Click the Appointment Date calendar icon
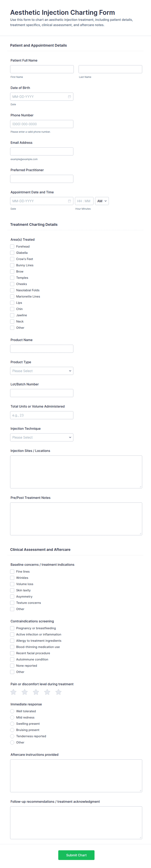Viewport: 151px width, 868px height. 70,201
